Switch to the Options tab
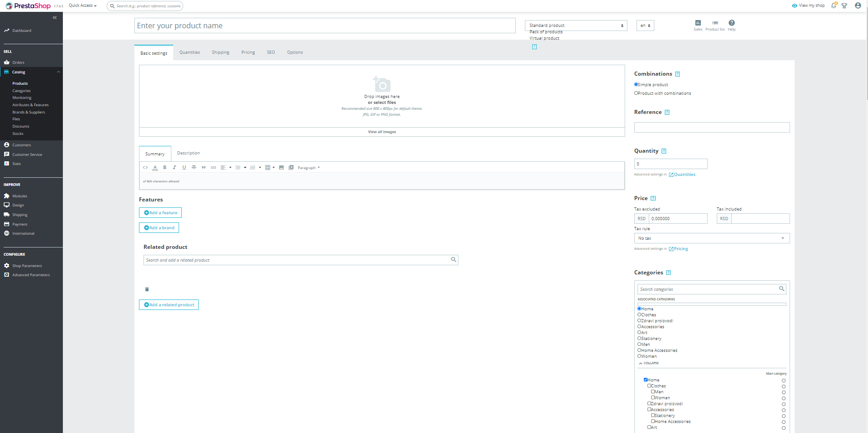 (295, 52)
